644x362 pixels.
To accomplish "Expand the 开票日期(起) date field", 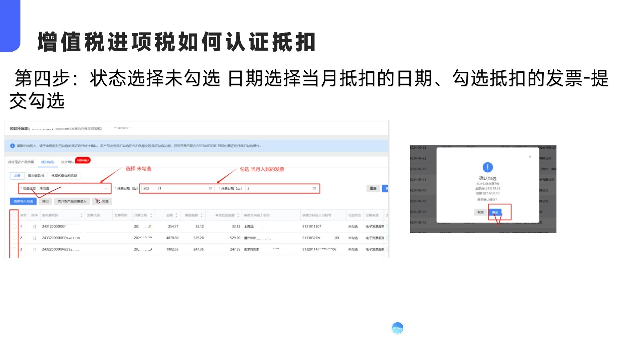I will [x=176, y=189].
